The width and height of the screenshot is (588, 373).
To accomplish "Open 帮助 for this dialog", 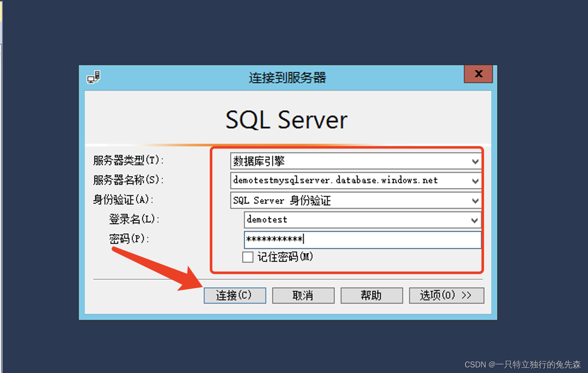I will 372,296.
